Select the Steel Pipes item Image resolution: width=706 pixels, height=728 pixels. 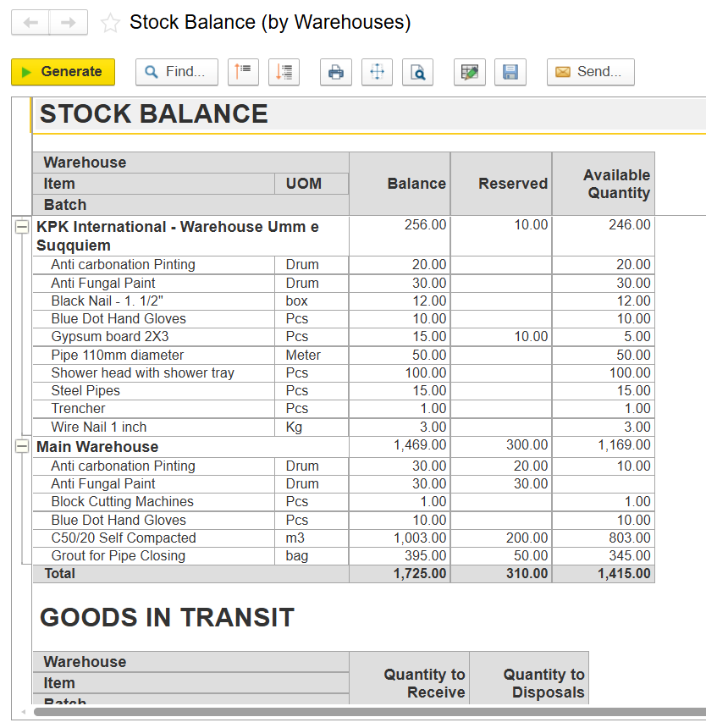pos(85,390)
